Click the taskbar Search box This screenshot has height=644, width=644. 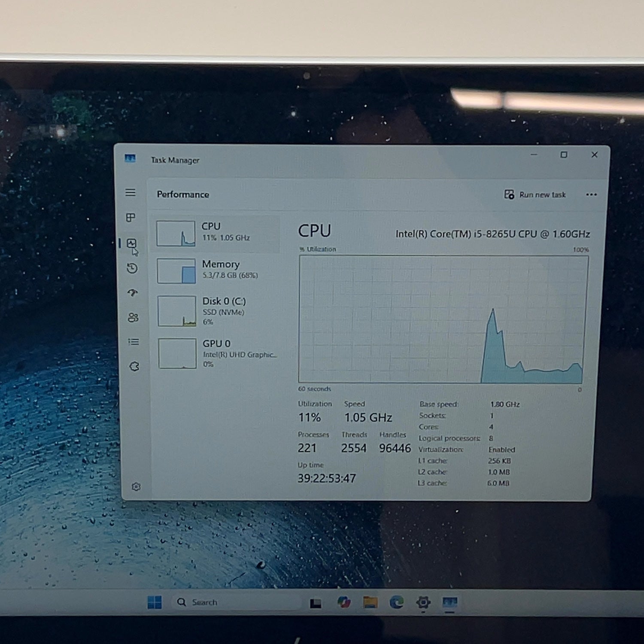[x=237, y=602]
